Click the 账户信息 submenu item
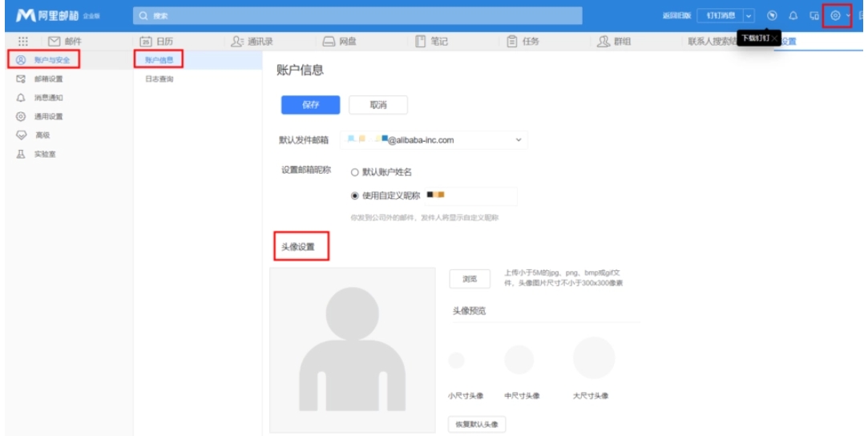 159,60
